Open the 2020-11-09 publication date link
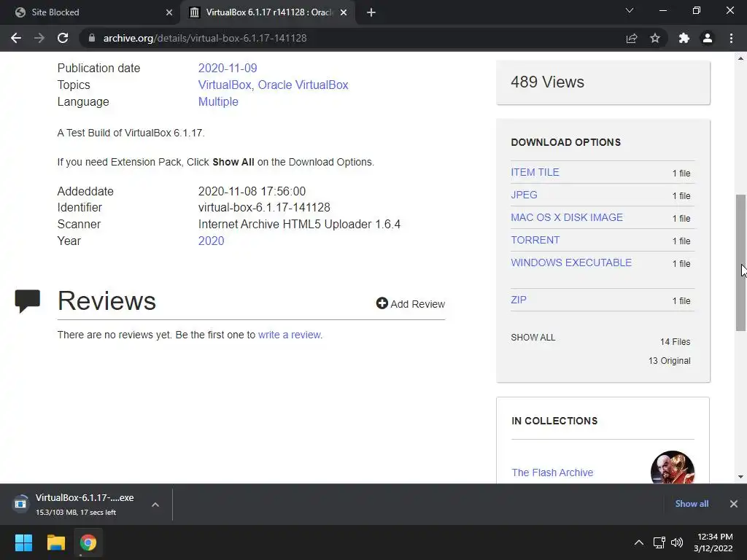Image resolution: width=747 pixels, height=560 pixels. tap(228, 68)
